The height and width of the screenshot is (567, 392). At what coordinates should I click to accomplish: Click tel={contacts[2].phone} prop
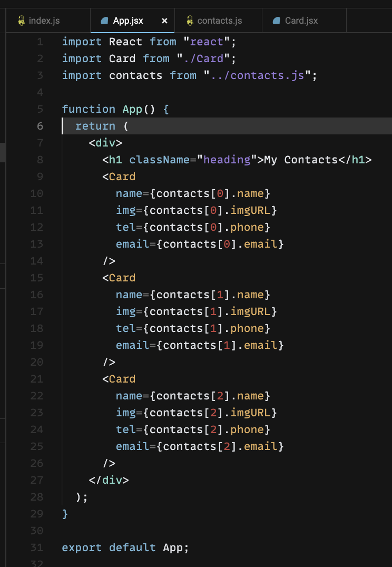[193, 429]
